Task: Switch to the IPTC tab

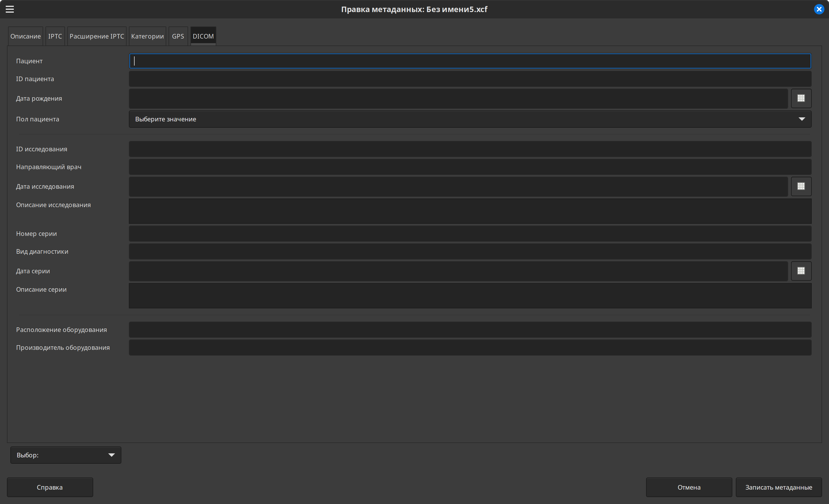Action: (55, 36)
